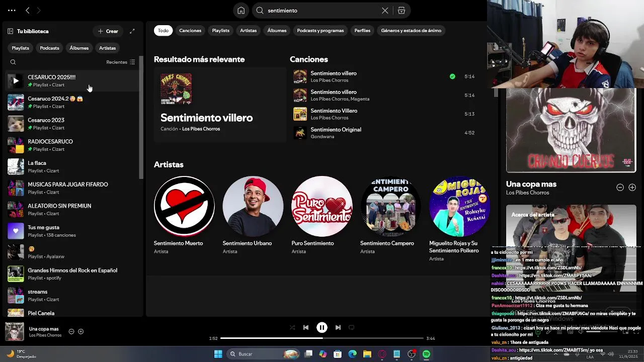Image resolution: width=644 pixels, height=362 pixels.
Task: Select the Artistas search results tab
Action: click(248, 31)
